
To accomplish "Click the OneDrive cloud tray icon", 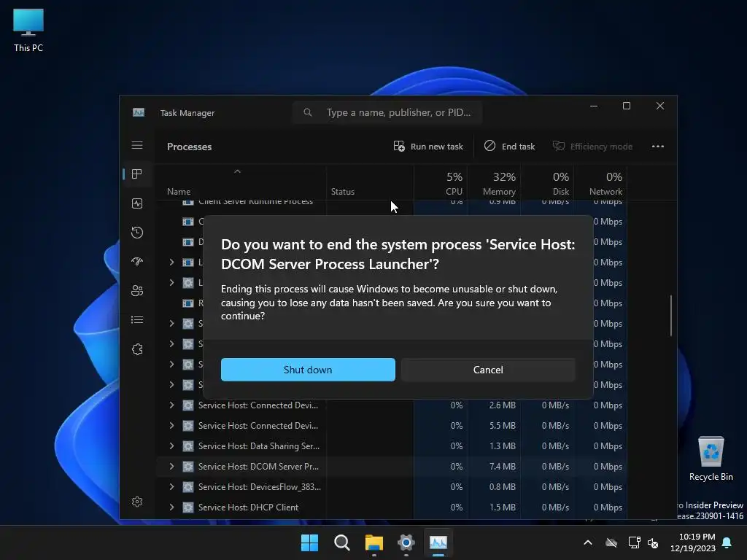I will pos(611,542).
